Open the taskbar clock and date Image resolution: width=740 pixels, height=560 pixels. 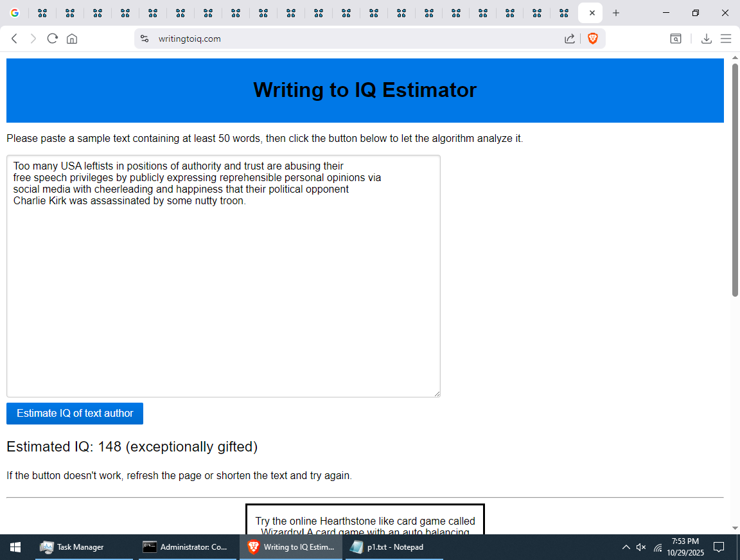tap(685, 547)
